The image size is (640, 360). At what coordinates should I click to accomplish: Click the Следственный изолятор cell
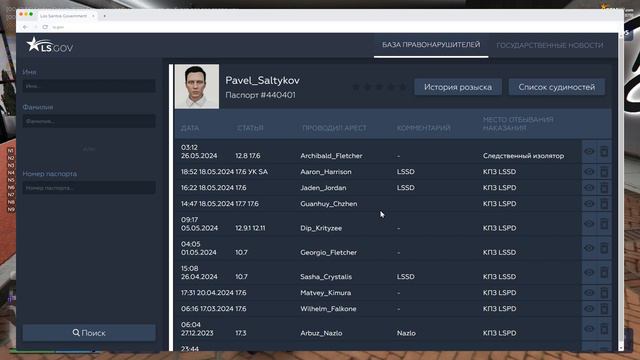point(523,156)
